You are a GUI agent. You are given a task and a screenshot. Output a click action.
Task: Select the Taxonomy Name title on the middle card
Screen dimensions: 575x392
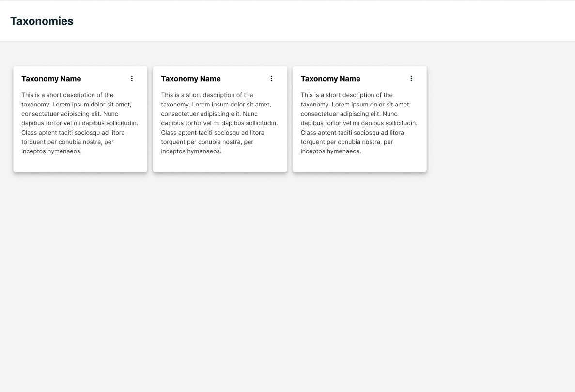(x=191, y=79)
